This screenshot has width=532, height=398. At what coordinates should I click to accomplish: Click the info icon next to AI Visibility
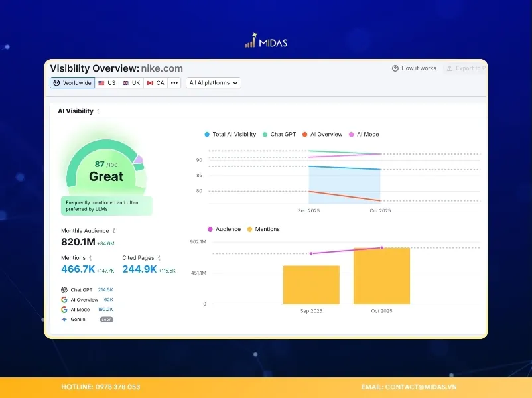tap(98, 111)
